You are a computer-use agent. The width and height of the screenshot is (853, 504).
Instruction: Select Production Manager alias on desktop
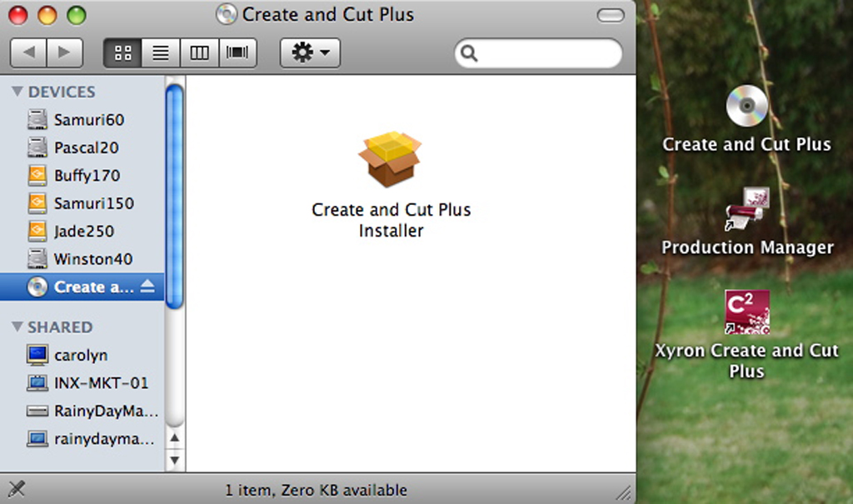(747, 209)
